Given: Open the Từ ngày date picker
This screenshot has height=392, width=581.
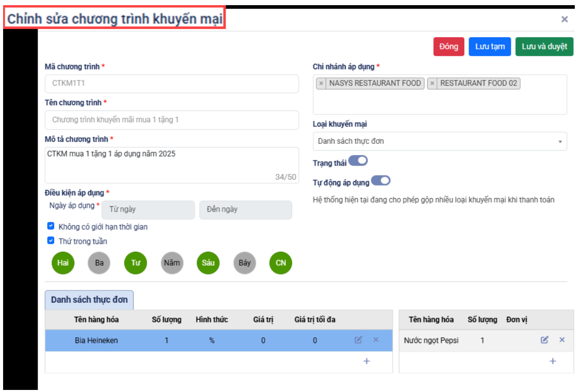Looking at the screenshot, I should pos(148,210).
